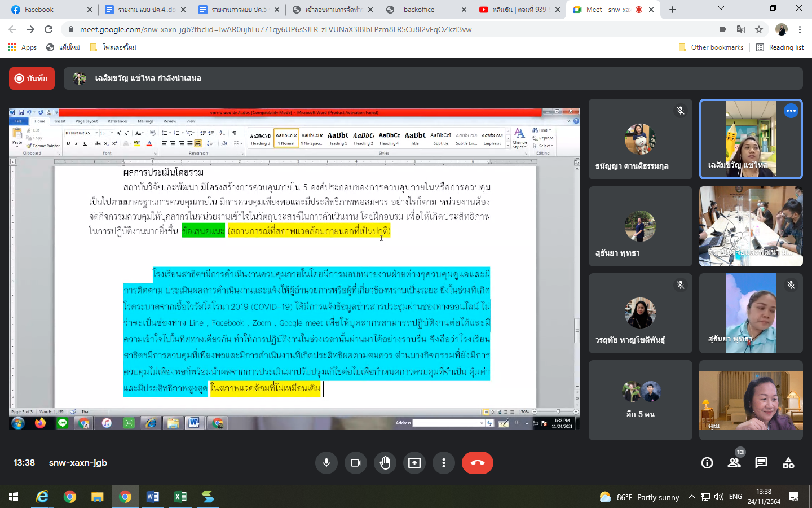Open meeting details info icon
The width and height of the screenshot is (812, 508).
click(x=707, y=463)
